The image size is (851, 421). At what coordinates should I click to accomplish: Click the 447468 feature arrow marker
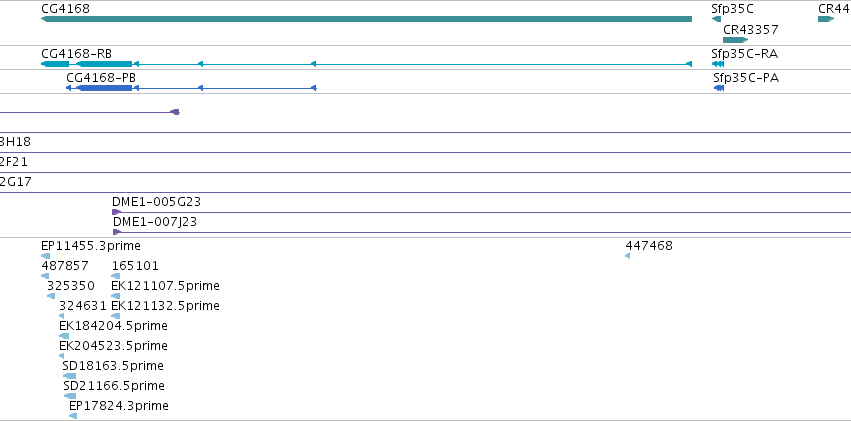(627, 256)
